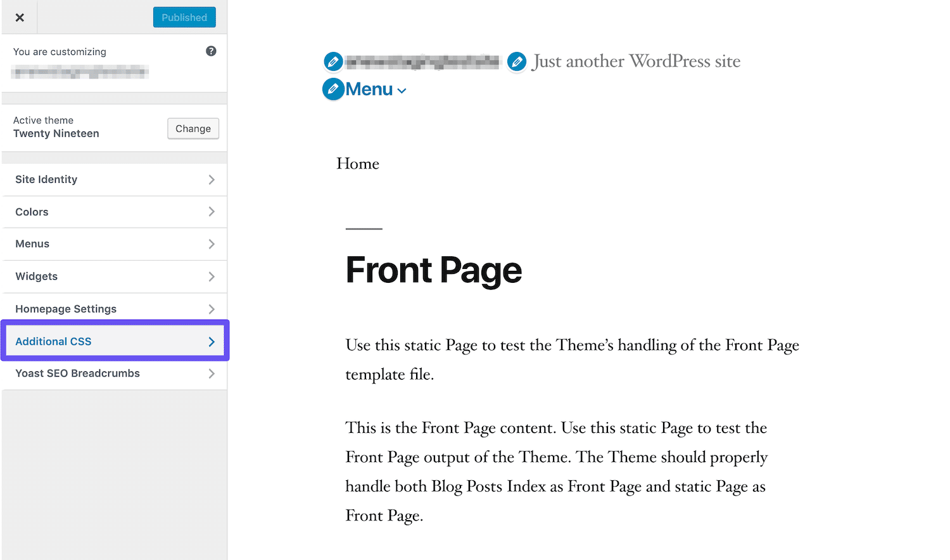950x560 pixels.
Task: Open the help question-mark icon
Action: click(211, 51)
